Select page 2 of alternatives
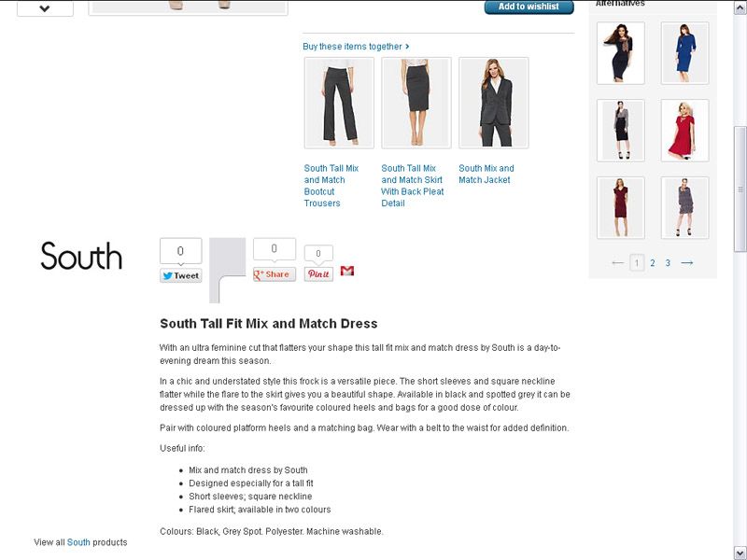This screenshot has height=560, width=747. click(653, 263)
